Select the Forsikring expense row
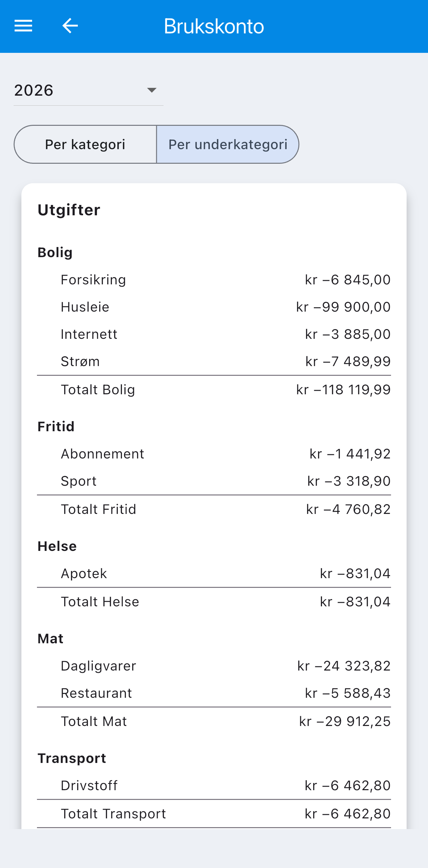The image size is (428, 868). click(214, 280)
